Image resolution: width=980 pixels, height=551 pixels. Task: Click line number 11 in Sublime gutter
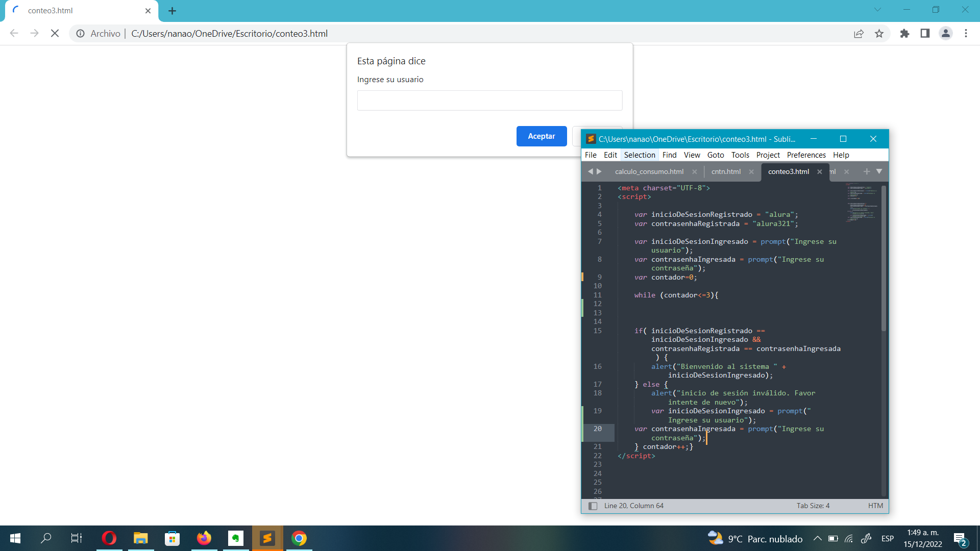(x=597, y=295)
